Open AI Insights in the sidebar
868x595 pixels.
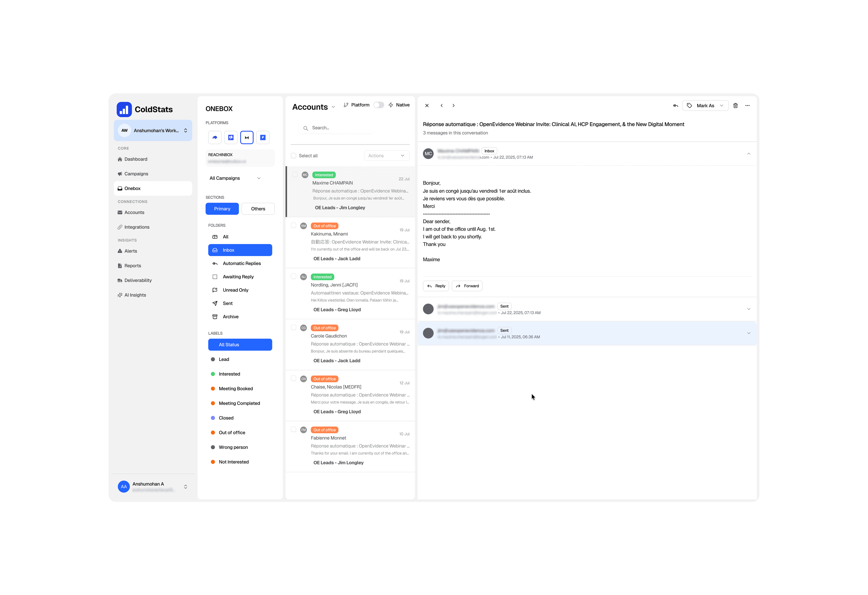tap(135, 295)
